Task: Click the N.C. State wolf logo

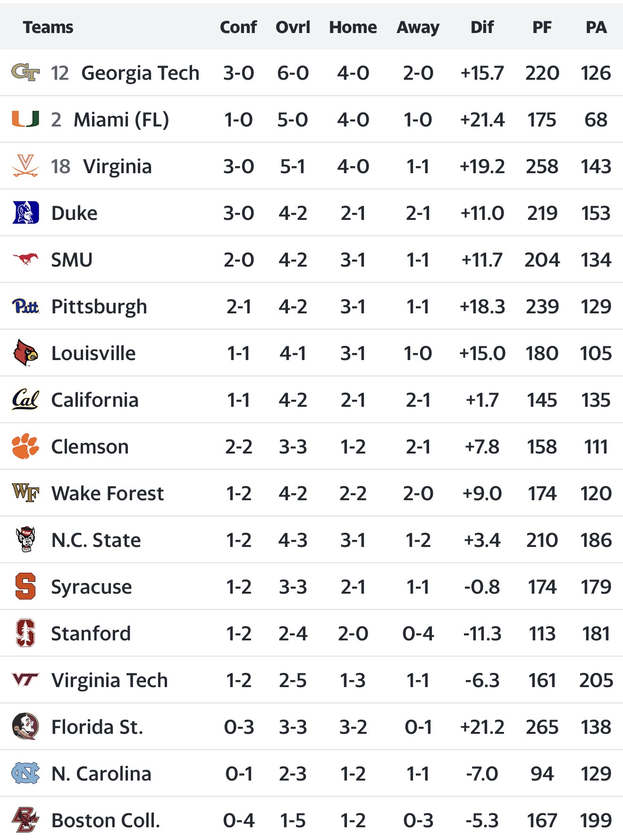Action: [x=25, y=540]
